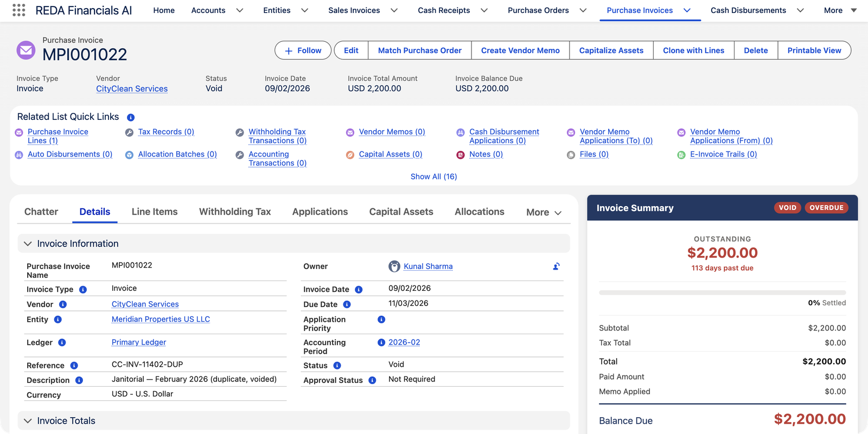
Task: Click the Capitalize Assets button
Action: [611, 50]
